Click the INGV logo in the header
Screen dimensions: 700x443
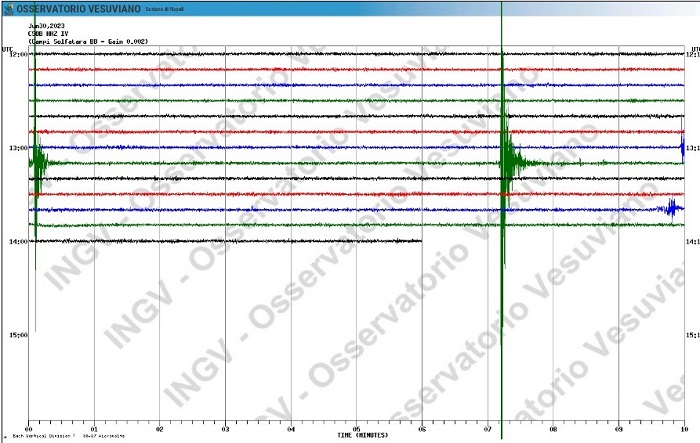tap(8, 8)
